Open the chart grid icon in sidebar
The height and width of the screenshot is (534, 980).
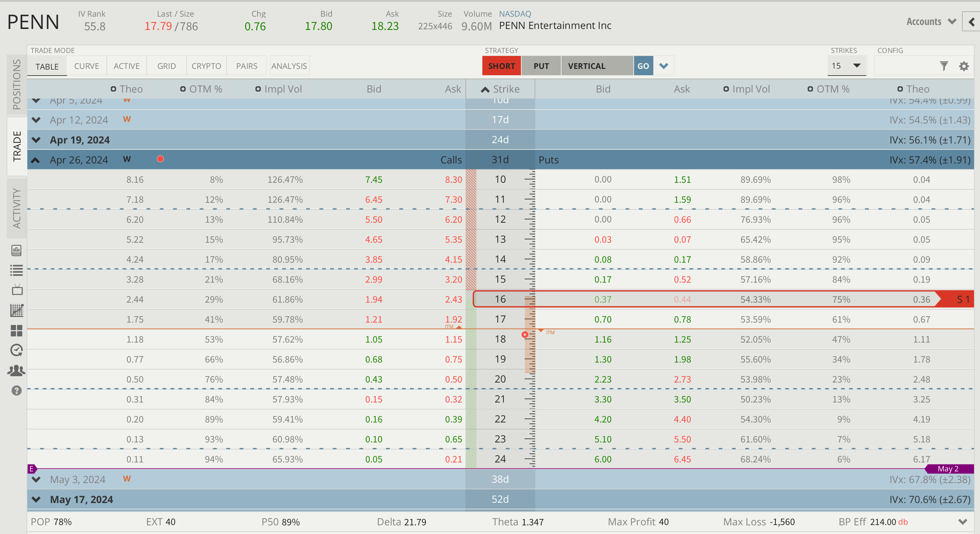click(16, 310)
